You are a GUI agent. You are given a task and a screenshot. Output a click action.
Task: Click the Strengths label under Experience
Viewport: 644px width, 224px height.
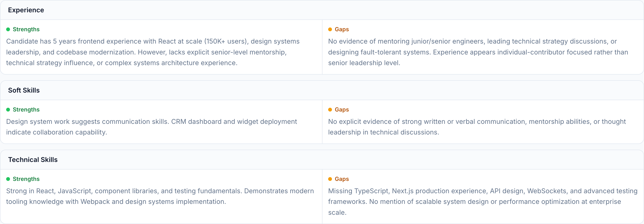26,29
